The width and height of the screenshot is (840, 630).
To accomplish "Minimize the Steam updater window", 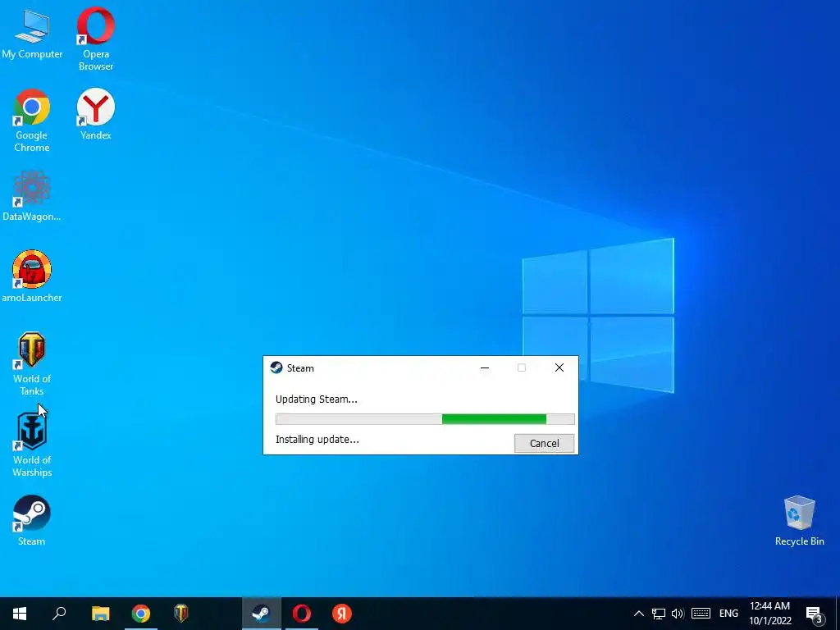I will point(485,367).
